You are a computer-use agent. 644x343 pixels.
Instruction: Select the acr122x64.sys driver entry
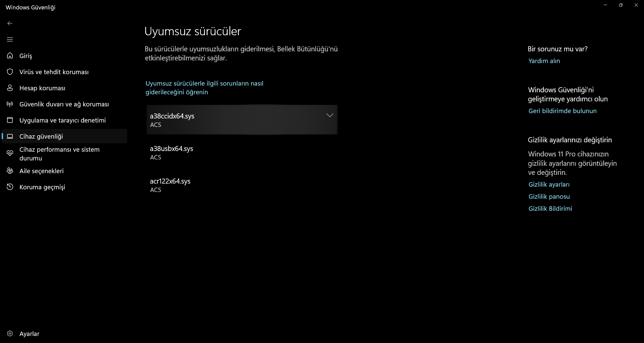pyautogui.click(x=242, y=185)
